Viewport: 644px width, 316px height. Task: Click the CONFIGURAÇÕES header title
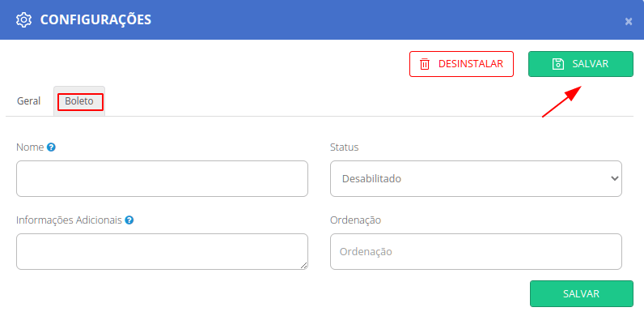coord(95,19)
